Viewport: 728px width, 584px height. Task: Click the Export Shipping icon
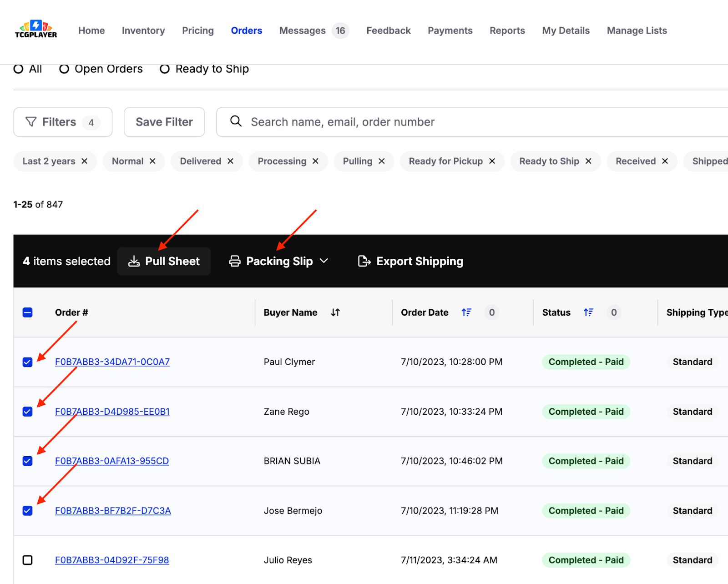(x=364, y=261)
